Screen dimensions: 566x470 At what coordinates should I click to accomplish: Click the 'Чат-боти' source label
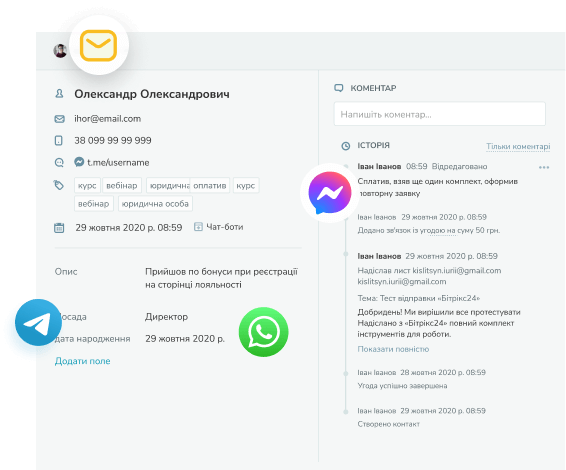pos(225,227)
